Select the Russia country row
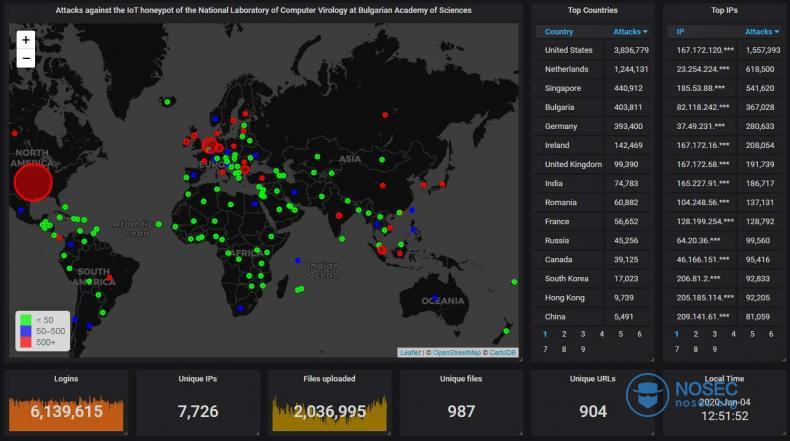 click(x=592, y=240)
